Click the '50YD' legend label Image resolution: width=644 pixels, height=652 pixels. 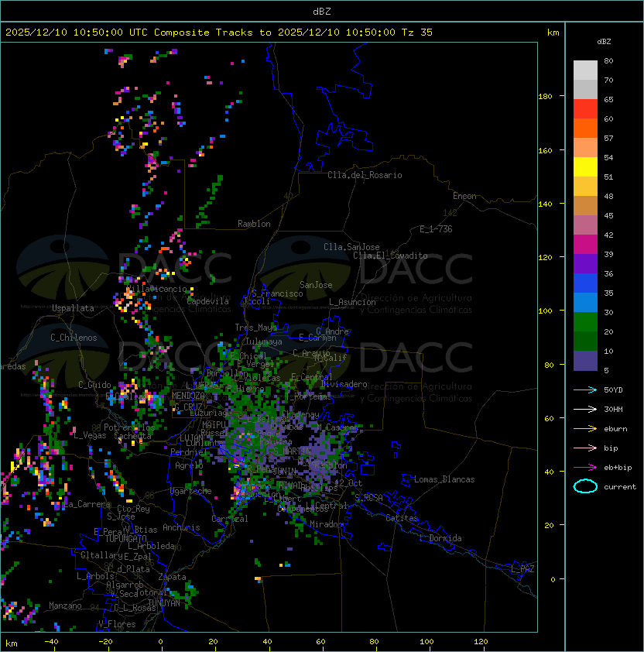click(x=613, y=390)
